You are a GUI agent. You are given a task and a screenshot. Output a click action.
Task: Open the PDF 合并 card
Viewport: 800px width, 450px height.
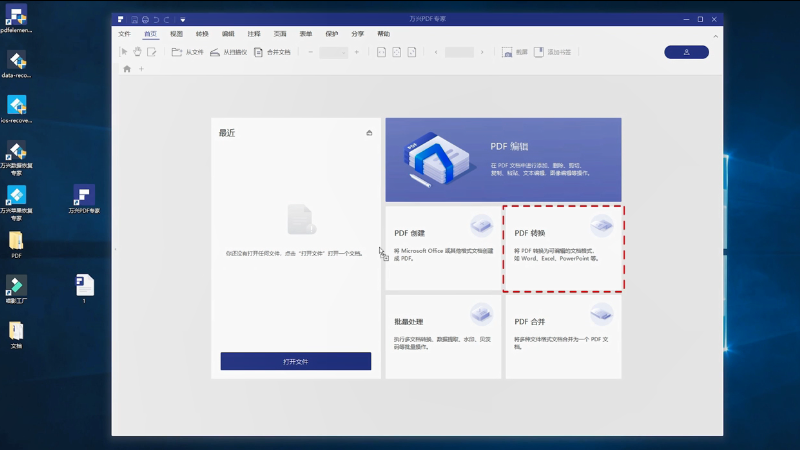[563, 337]
